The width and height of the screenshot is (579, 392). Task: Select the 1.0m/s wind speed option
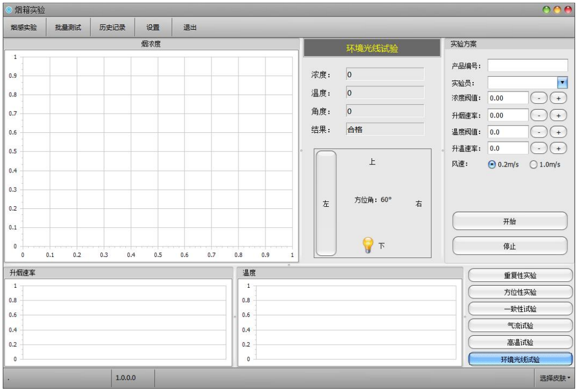pos(533,165)
